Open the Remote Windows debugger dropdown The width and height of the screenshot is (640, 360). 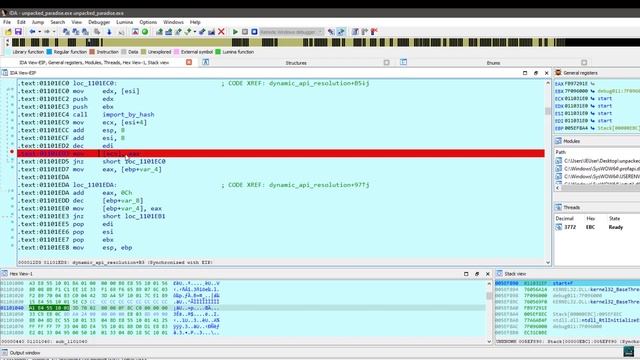pos(320,32)
